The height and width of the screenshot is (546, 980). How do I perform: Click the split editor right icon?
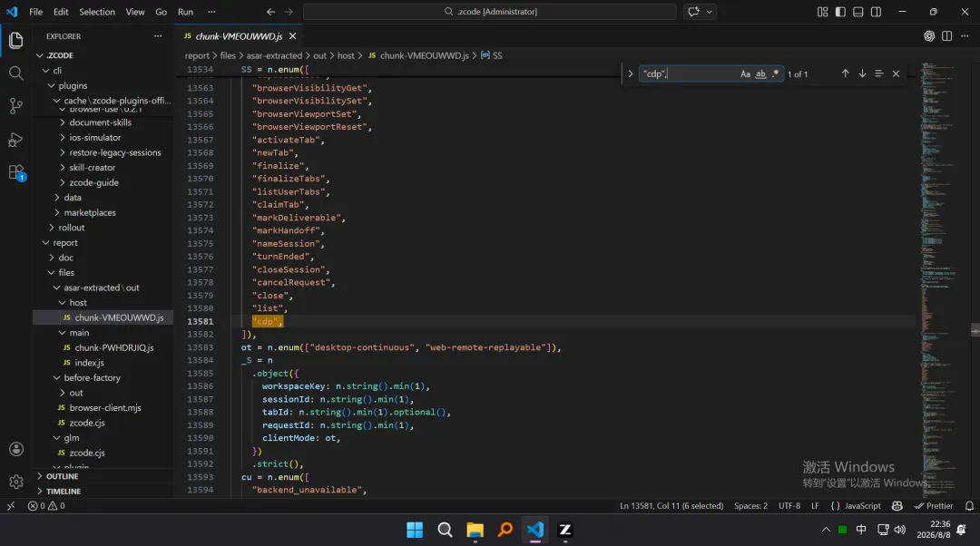coord(946,36)
